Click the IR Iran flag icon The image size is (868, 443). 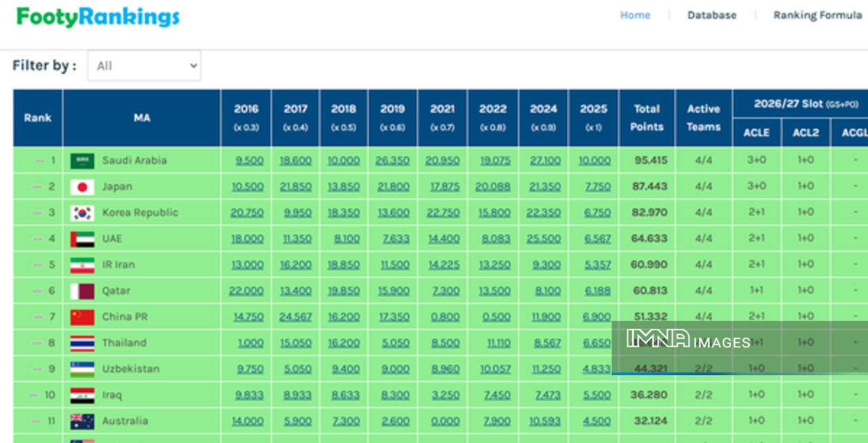82,265
